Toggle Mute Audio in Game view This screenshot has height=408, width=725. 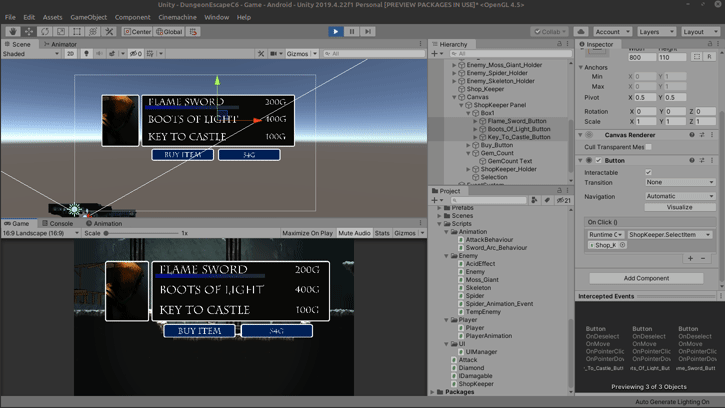tap(354, 233)
